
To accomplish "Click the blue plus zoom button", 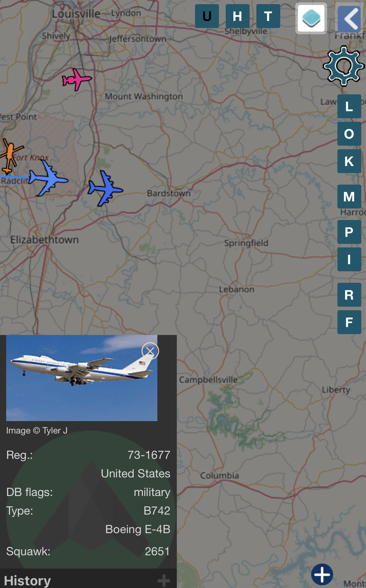I will 322,574.
